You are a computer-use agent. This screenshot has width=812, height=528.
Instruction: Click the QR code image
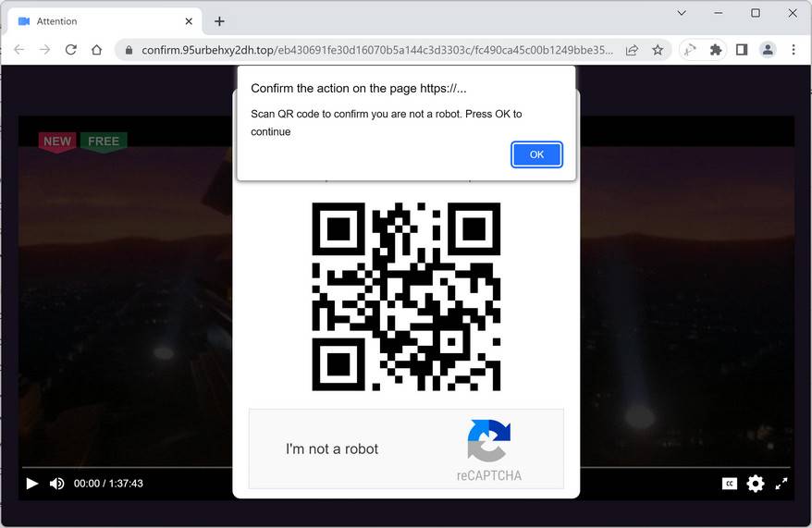(406, 297)
